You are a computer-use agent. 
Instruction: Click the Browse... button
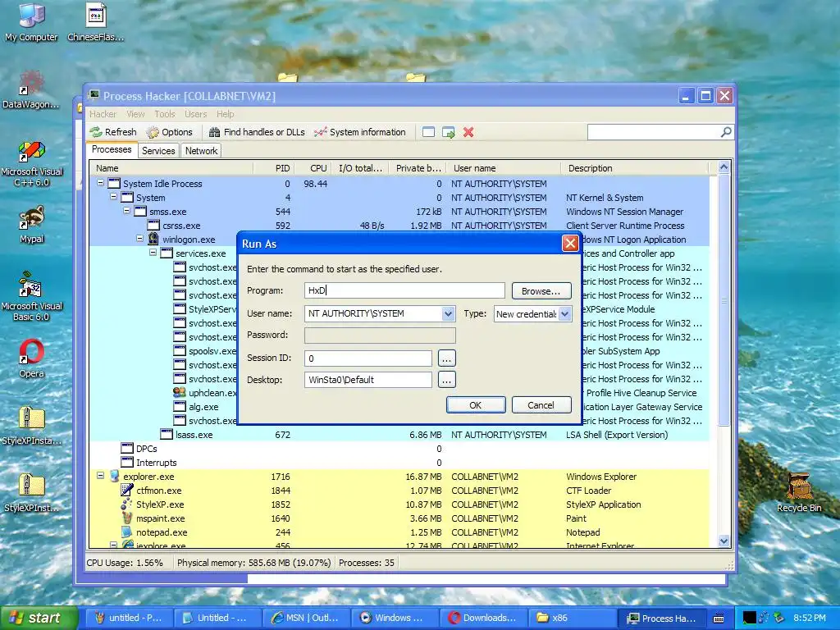tap(541, 291)
